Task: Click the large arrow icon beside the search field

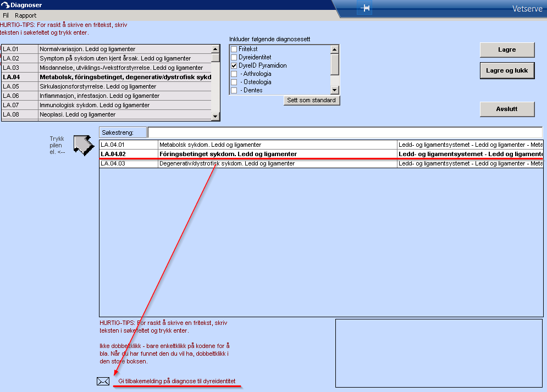Action: pos(84,144)
